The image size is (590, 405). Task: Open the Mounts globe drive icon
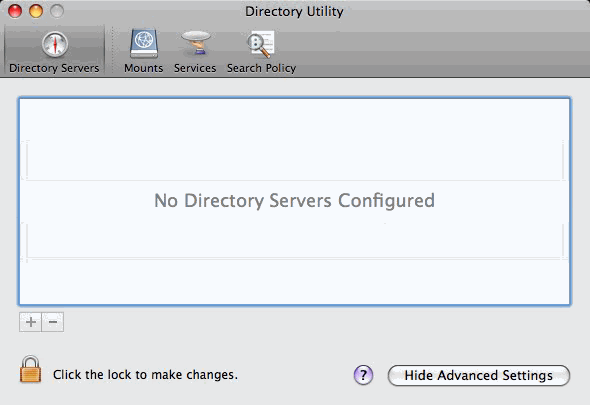coord(144,44)
